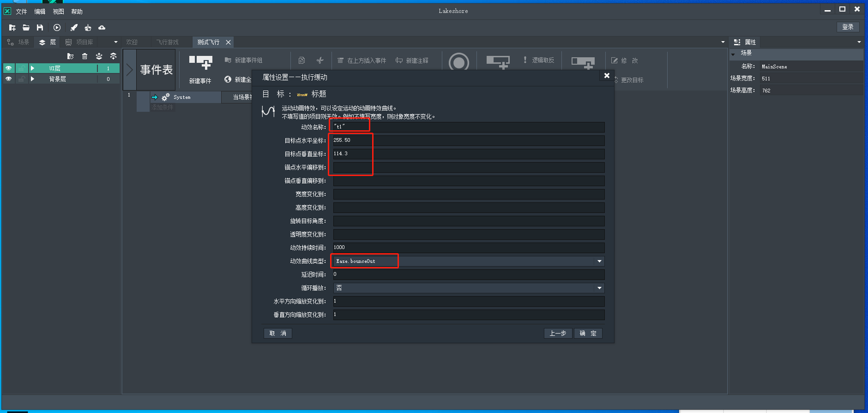The width and height of the screenshot is (868, 413).
Task: Click the 场景宽度 value 511
Action: [x=811, y=79]
